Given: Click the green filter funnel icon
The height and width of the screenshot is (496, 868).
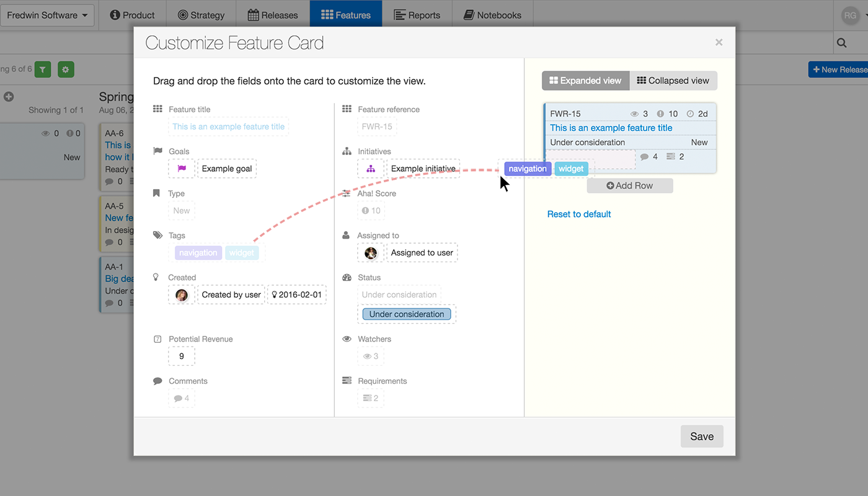Looking at the screenshot, I should [42, 69].
